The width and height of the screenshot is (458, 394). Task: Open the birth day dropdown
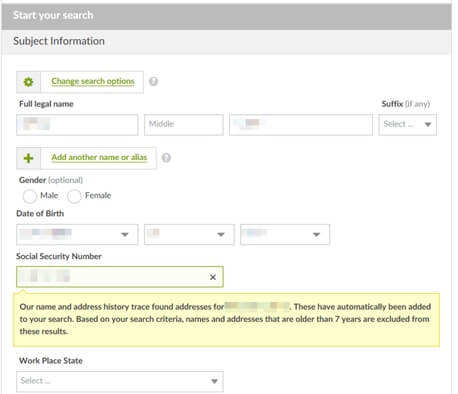click(189, 235)
